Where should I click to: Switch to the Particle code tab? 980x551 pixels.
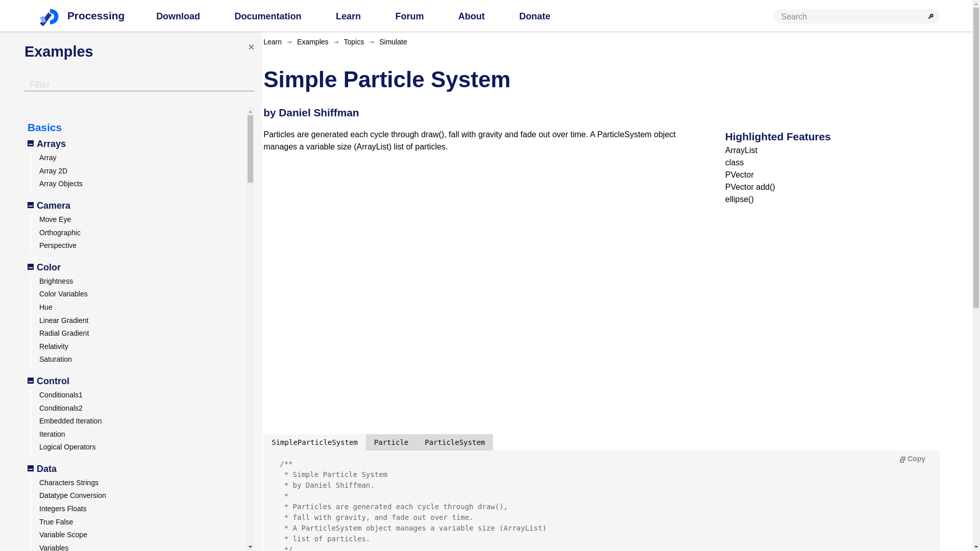coord(391,442)
